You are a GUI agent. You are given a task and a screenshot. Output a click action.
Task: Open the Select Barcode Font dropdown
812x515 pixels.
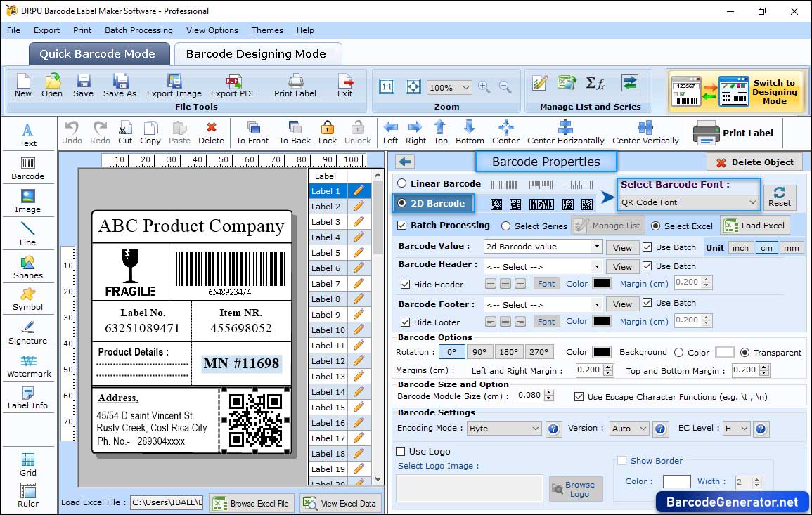(689, 202)
